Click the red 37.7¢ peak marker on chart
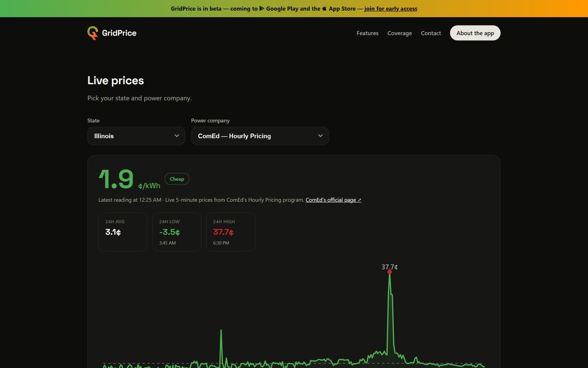The height and width of the screenshot is (368, 588). (x=390, y=272)
